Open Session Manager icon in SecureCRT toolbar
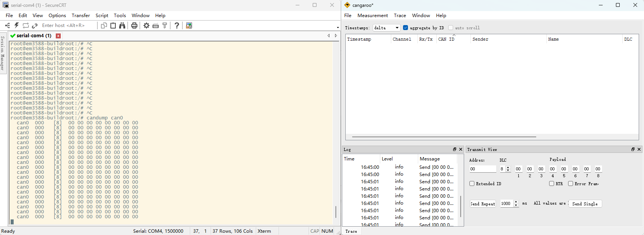This screenshot has width=644, height=235. [8, 25]
